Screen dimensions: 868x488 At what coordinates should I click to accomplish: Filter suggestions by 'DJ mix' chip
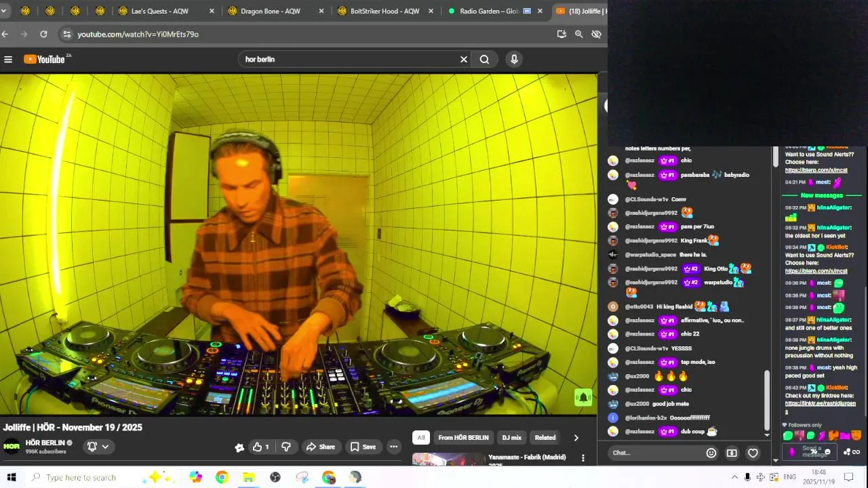pos(511,438)
